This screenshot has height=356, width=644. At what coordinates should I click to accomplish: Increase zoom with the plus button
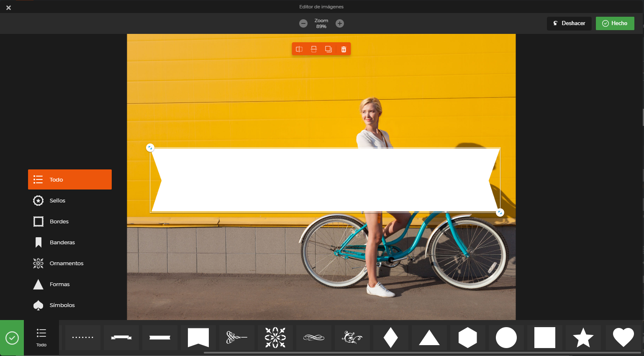pos(340,23)
